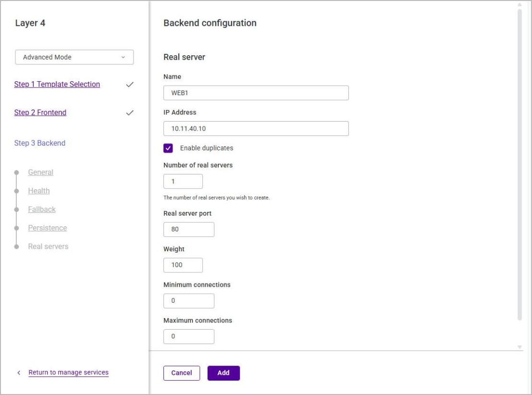Click the Backend configuration heading
This screenshot has height=395, width=532.
[x=210, y=23]
